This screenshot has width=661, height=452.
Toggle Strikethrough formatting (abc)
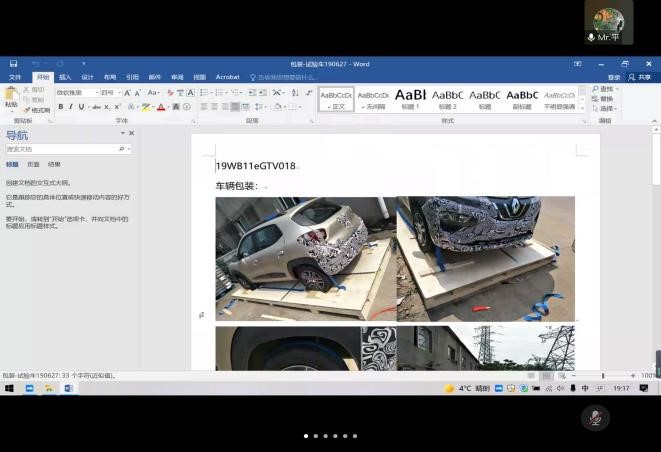(x=97, y=107)
